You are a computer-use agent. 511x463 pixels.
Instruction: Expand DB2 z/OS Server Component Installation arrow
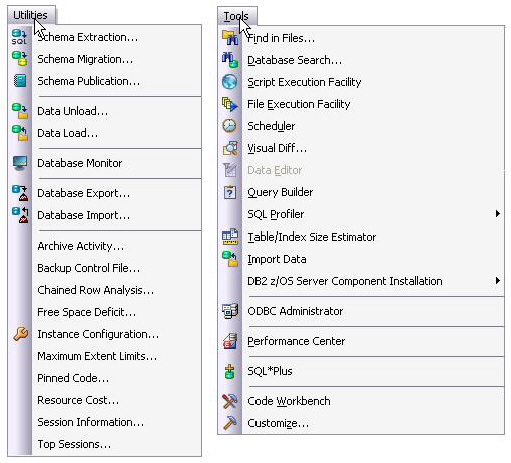(x=498, y=281)
